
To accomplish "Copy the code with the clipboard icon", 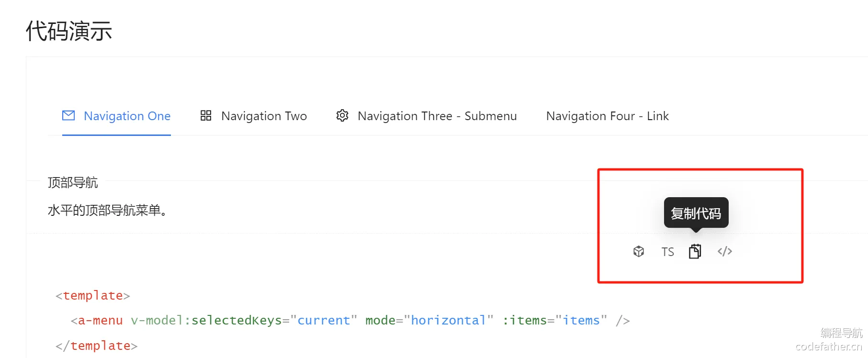I will pyautogui.click(x=695, y=251).
